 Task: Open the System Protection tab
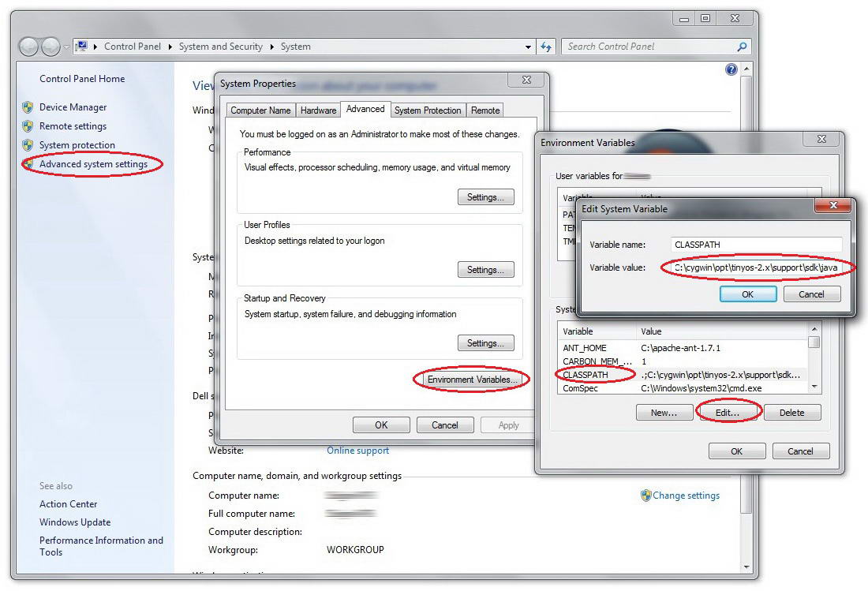428,110
